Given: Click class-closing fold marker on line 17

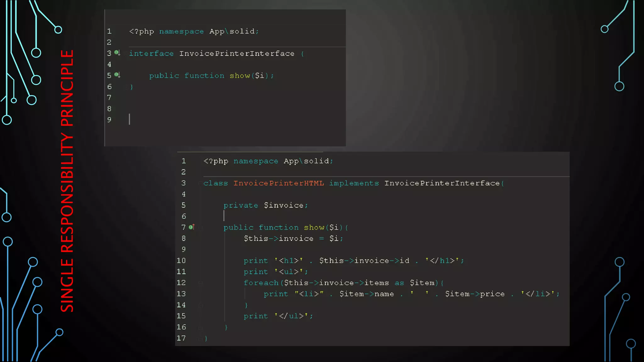Looking at the screenshot, I should 200,338.
